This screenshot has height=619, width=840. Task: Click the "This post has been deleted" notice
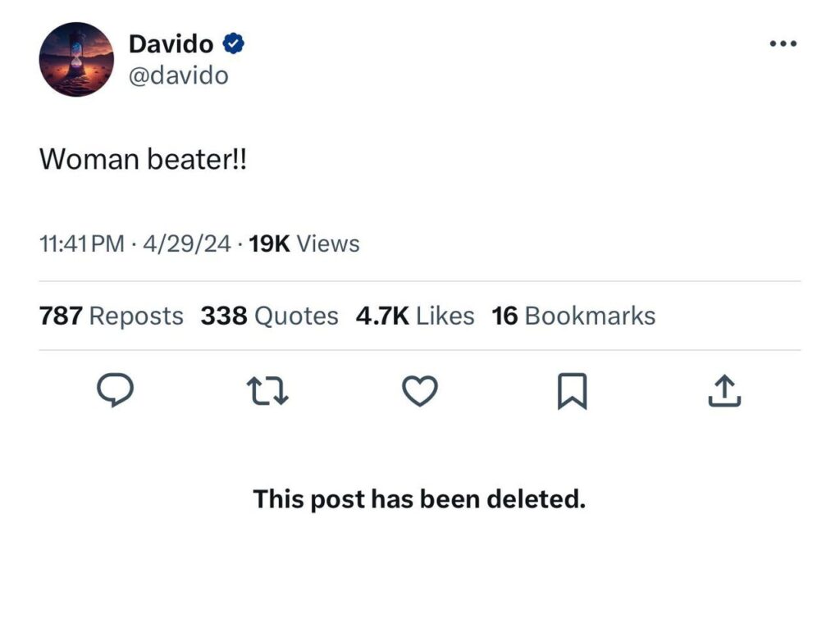419,498
